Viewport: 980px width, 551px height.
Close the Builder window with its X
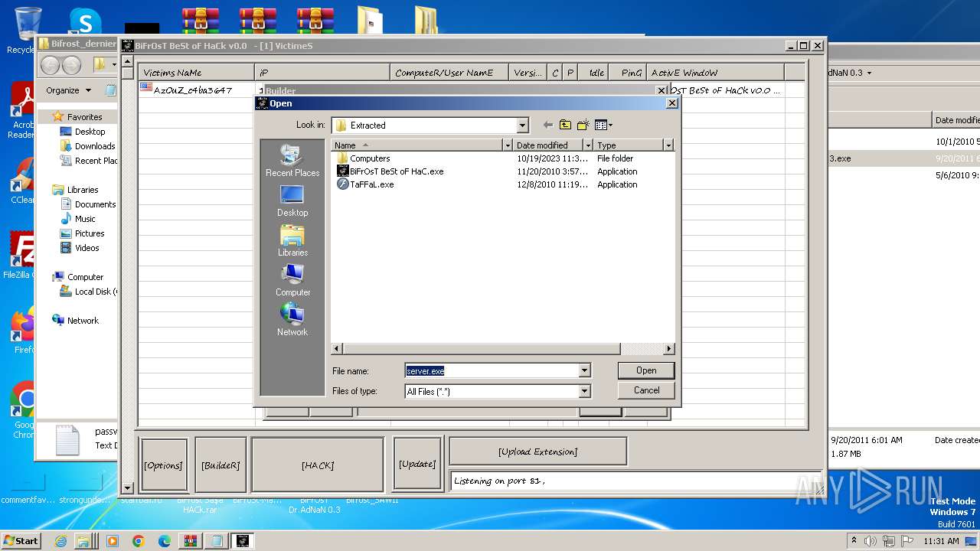point(662,90)
